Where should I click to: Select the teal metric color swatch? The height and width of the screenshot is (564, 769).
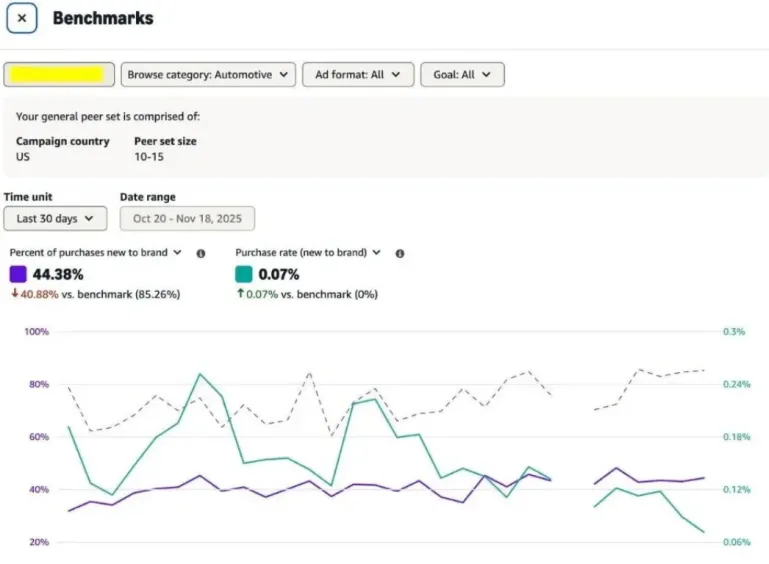244,274
